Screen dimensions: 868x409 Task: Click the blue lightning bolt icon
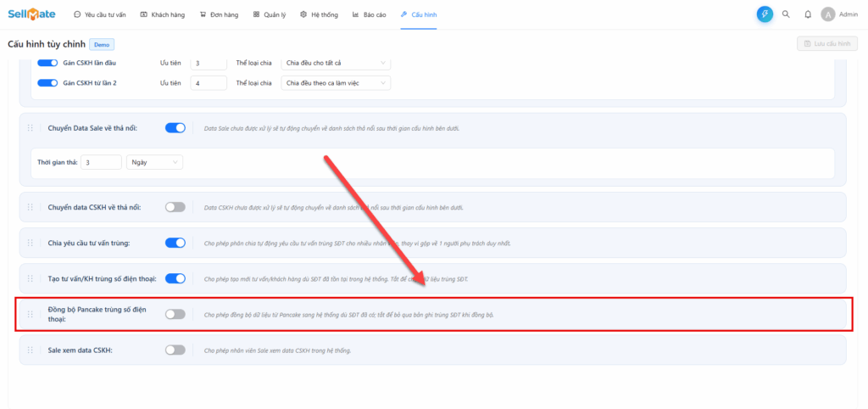tap(765, 14)
